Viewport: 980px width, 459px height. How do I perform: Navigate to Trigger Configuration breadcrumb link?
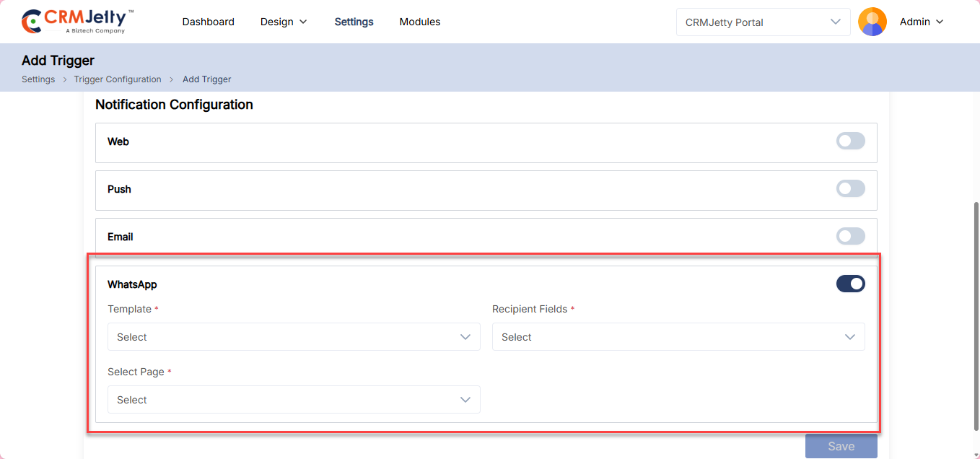(x=118, y=79)
